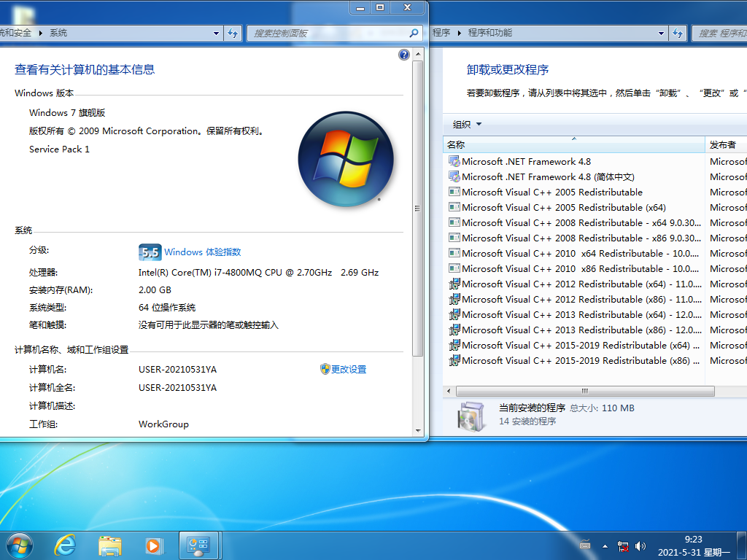Show hidden tray icons arrow
This screenshot has height=560, width=747.
click(605, 546)
